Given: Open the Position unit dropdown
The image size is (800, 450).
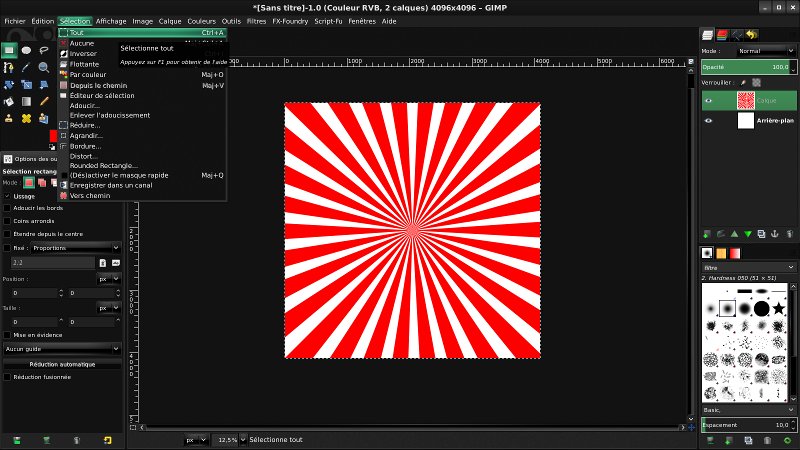Looking at the screenshot, I should click(109, 279).
